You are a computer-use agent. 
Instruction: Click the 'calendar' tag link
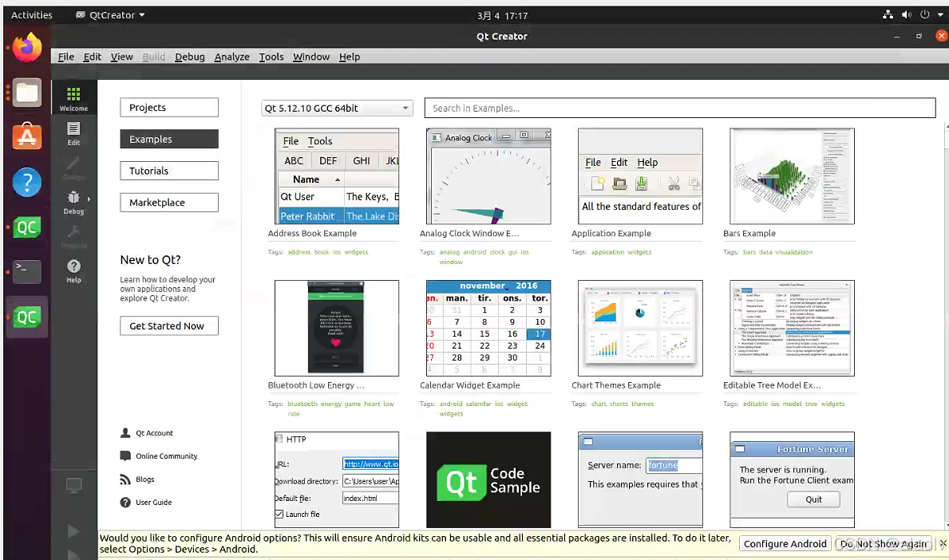click(x=478, y=404)
